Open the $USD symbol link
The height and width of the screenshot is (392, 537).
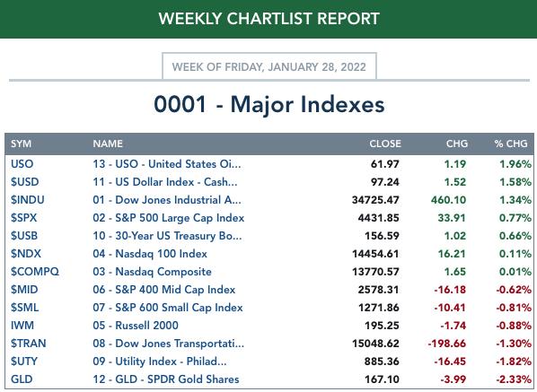(24, 182)
